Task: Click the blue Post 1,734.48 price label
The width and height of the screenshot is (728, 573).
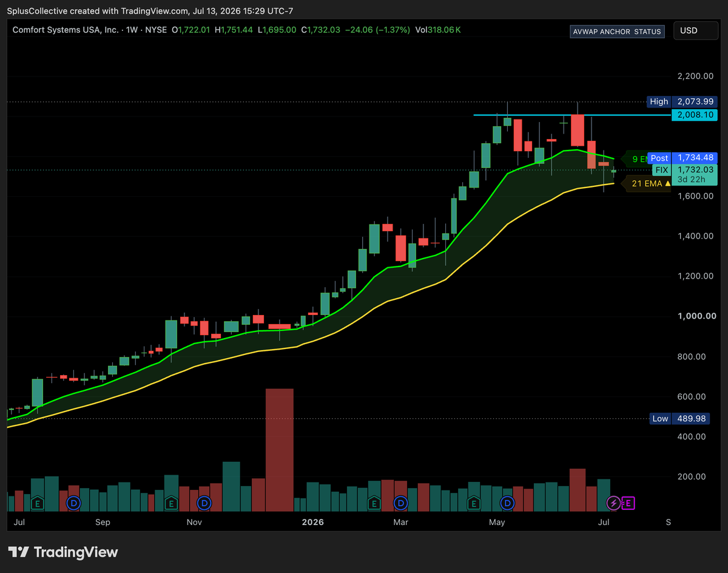Action: point(682,158)
